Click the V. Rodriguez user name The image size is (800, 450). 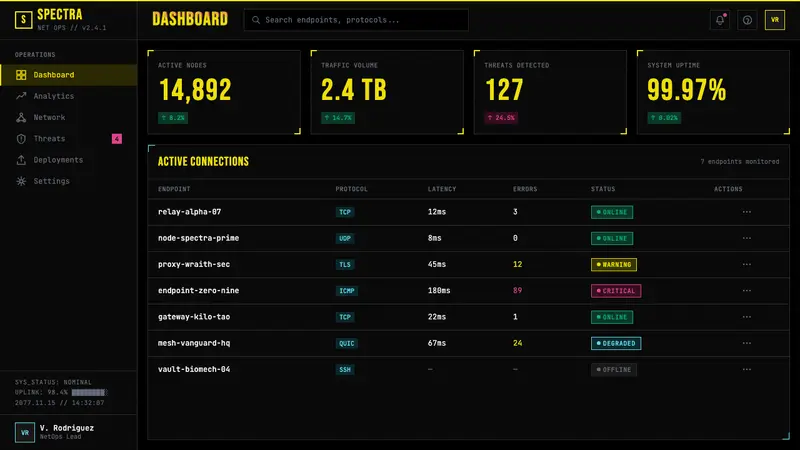67,428
